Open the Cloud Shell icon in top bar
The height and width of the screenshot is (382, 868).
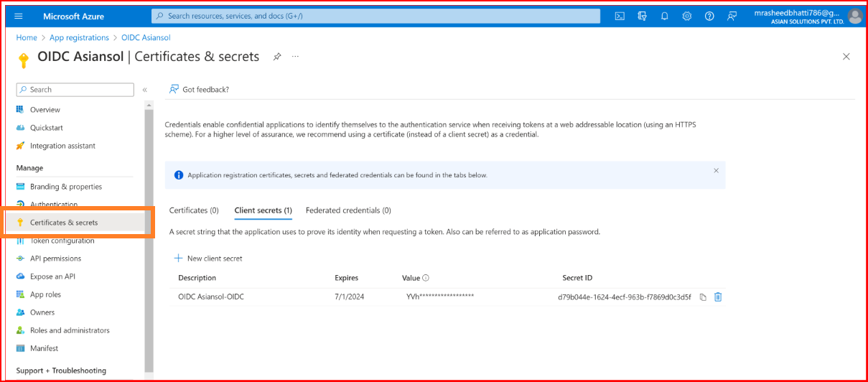click(620, 16)
